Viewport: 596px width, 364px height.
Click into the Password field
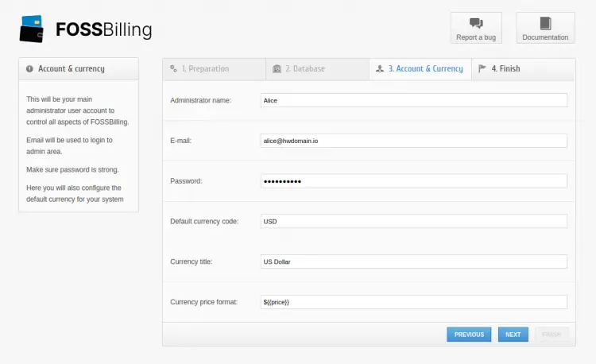[414, 181]
